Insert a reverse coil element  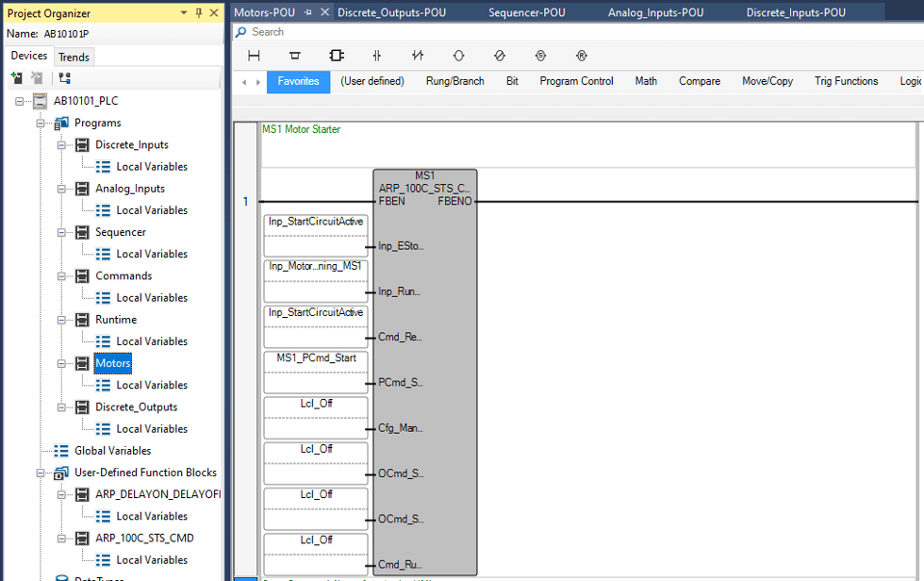[500, 56]
